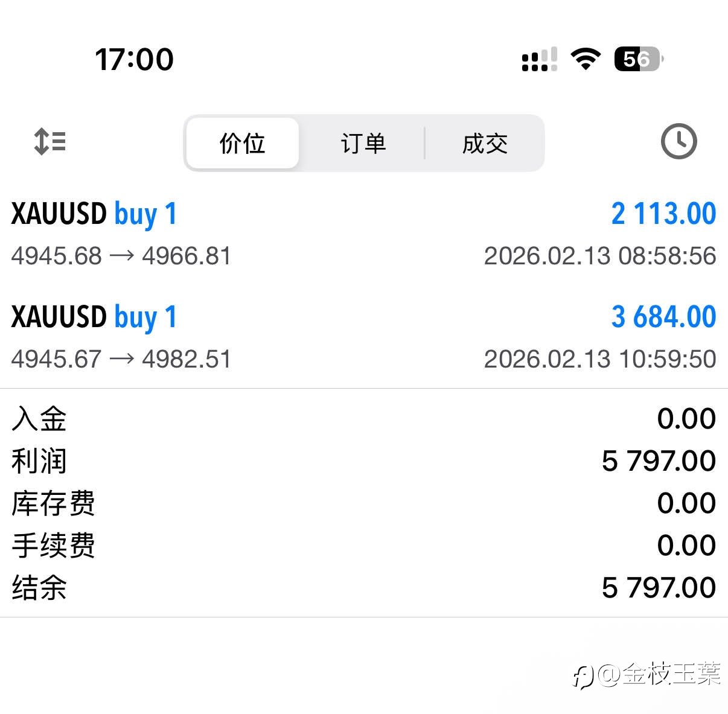Image resolution: width=728 pixels, height=714 pixels.
Task: Open the history period clock icon
Action: click(x=679, y=142)
